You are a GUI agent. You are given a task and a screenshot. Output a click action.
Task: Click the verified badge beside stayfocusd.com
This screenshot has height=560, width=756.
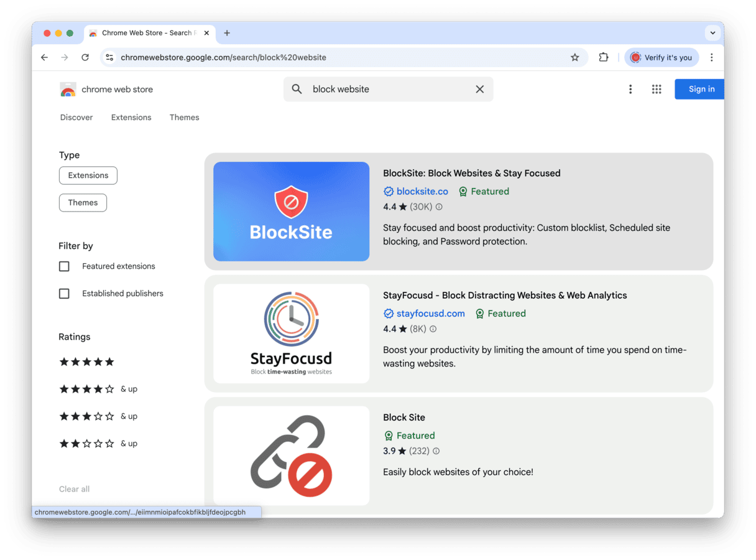[x=389, y=314]
